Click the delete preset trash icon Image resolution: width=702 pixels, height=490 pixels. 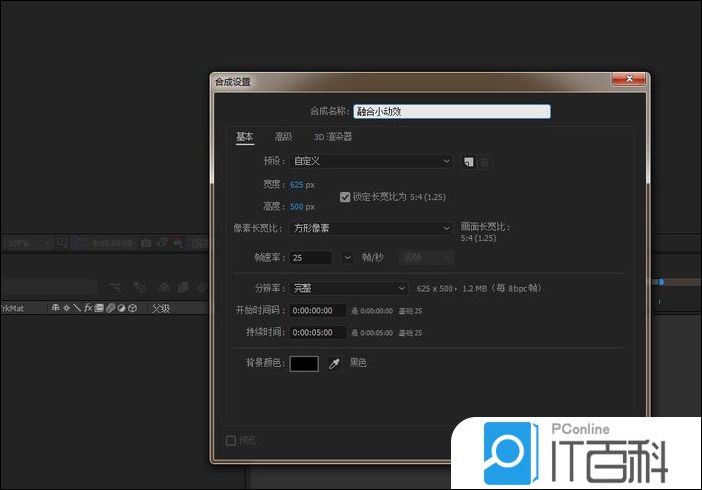(x=485, y=162)
